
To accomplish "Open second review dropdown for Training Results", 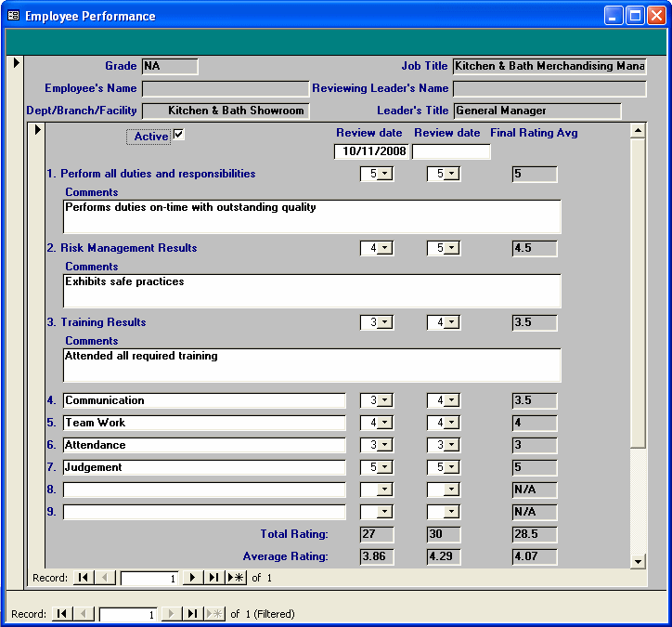I will [x=452, y=322].
